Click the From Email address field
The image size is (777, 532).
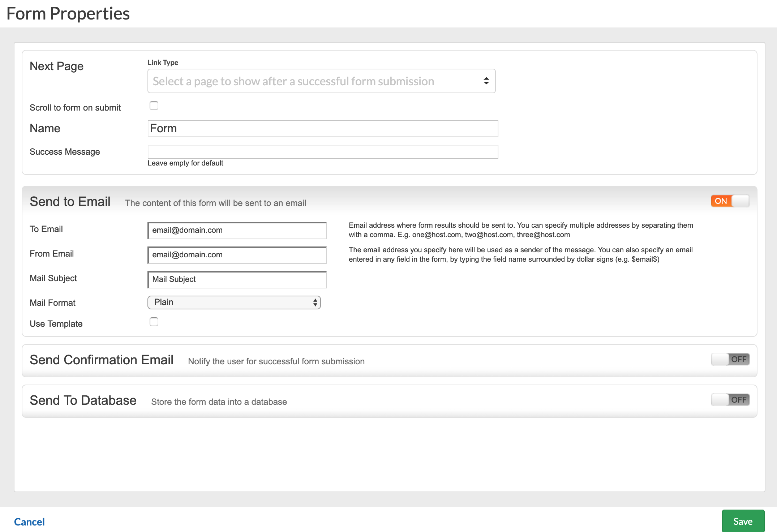click(237, 255)
